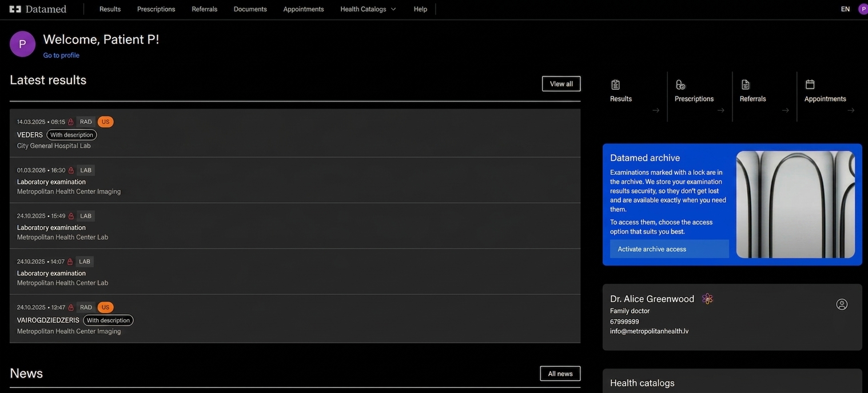The image size is (868, 393).
Task: Click With description tag on VEDERS
Action: pos(71,135)
